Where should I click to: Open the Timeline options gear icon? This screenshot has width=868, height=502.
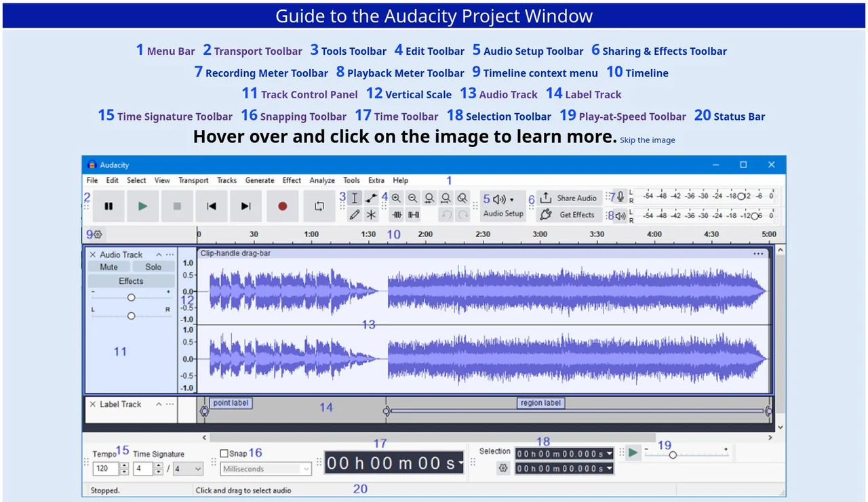(x=97, y=234)
